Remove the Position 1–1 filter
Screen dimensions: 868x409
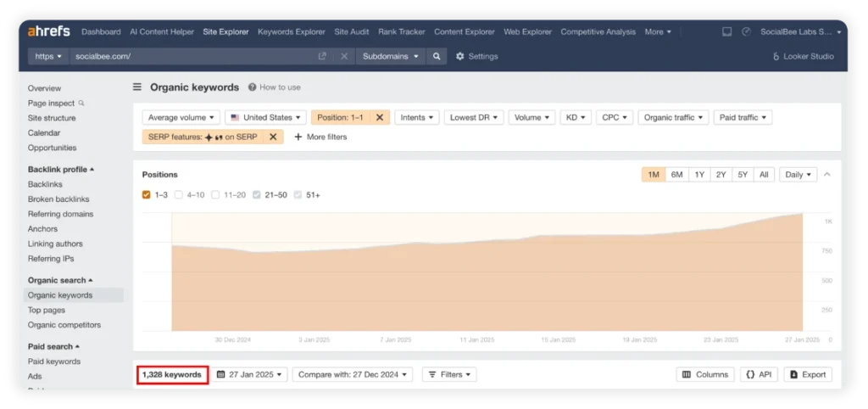(380, 117)
